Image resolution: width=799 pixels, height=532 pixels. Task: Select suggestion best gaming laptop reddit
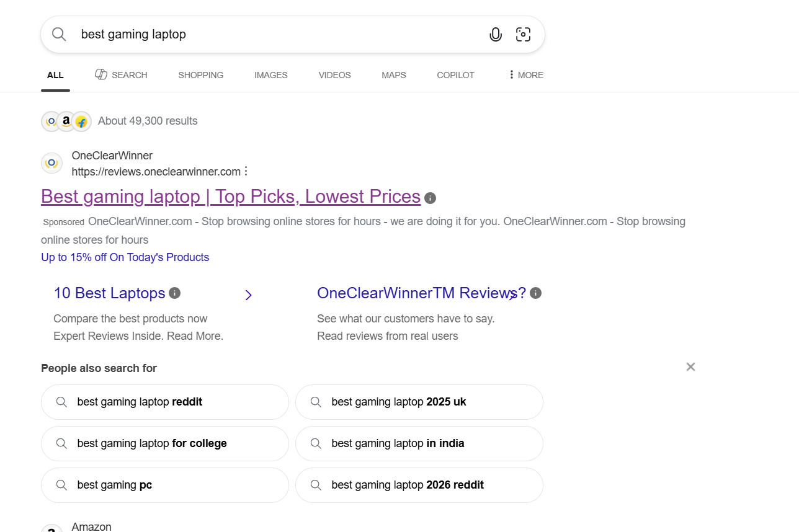(x=165, y=402)
